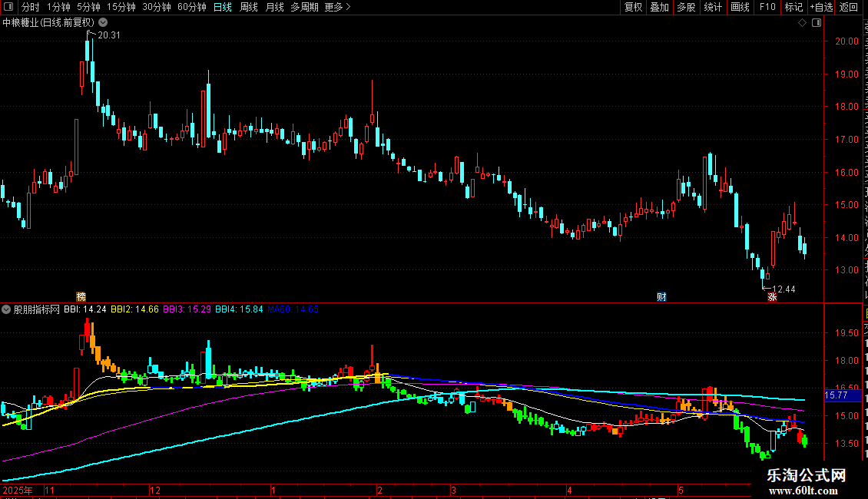The width and height of the screenshot is (868, 499).
Task: Click the 榜 marker on the chart
Action: click(81, 297)
